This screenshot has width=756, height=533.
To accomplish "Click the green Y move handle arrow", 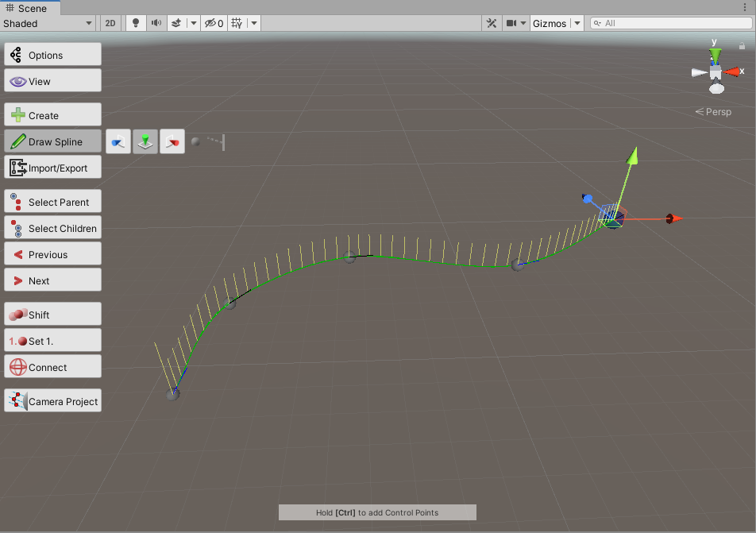I will tap(633, 156).
